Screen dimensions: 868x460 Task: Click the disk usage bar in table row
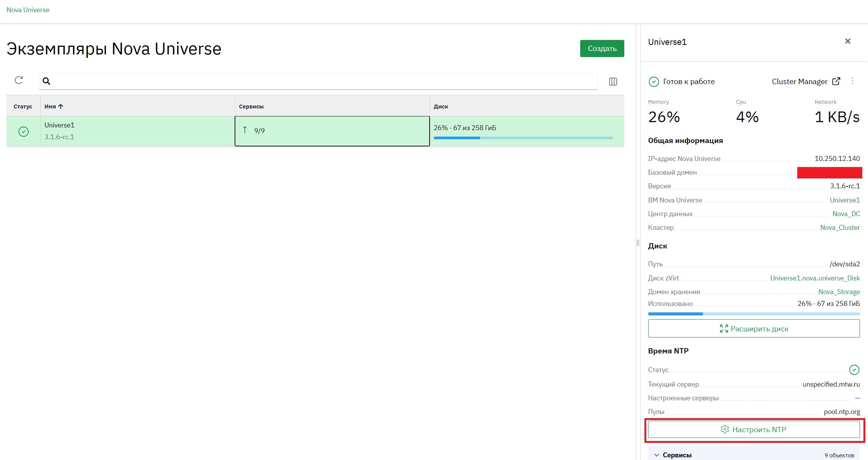coord(523,138)
